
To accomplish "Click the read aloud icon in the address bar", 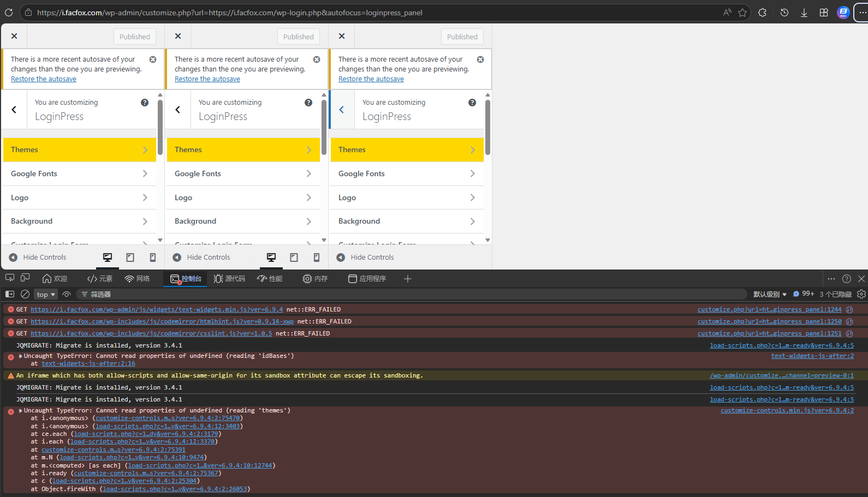I will (x=727, y=13).
